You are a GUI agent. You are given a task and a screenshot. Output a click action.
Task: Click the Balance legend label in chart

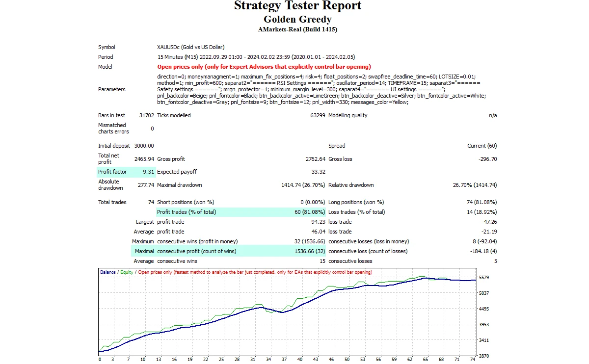tap(108, 272)
